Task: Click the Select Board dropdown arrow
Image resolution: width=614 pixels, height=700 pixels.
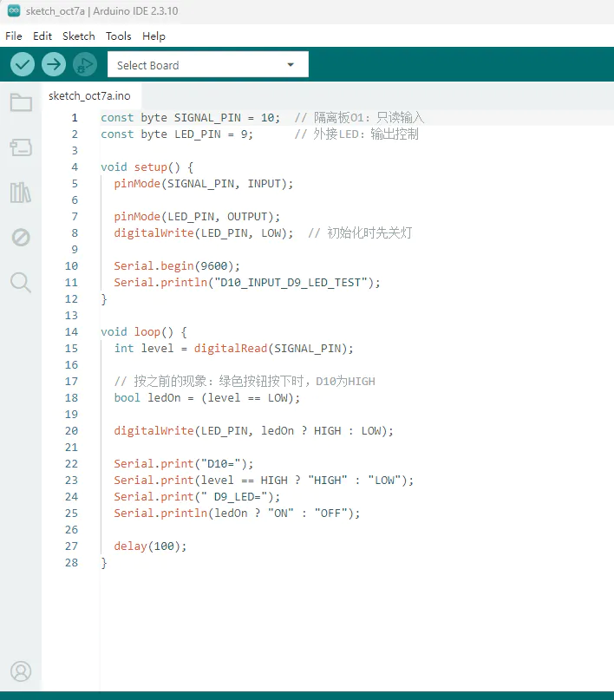Action: click(291, 65)
